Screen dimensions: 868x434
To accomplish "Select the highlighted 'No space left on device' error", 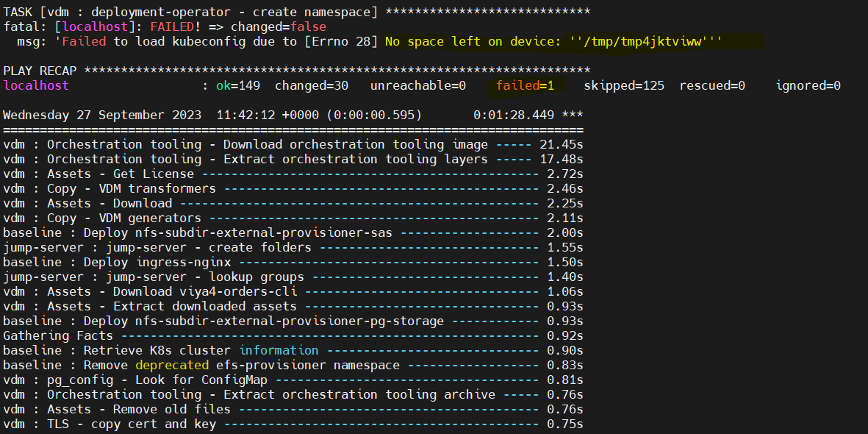I will coord(470,41).
